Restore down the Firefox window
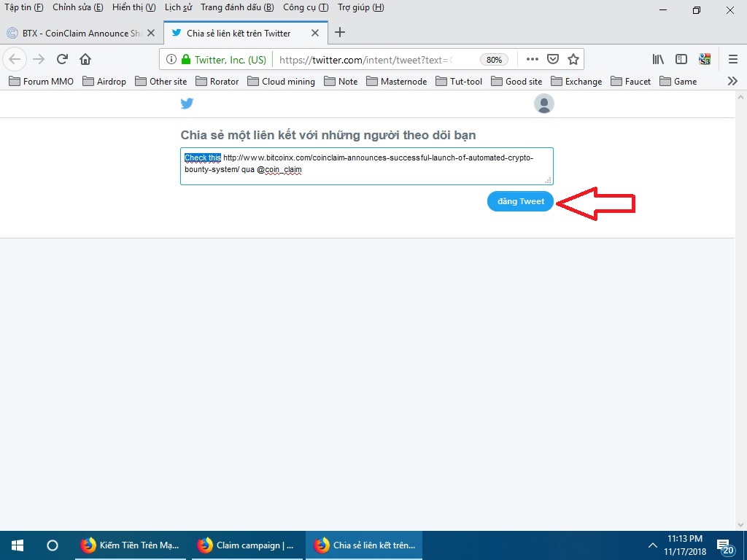This screenshot has height=560, width=747. point(697,10)
